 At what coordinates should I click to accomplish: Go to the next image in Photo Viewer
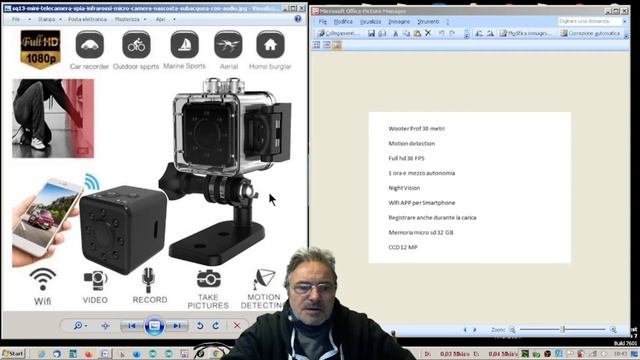click(x=177, y=326)
